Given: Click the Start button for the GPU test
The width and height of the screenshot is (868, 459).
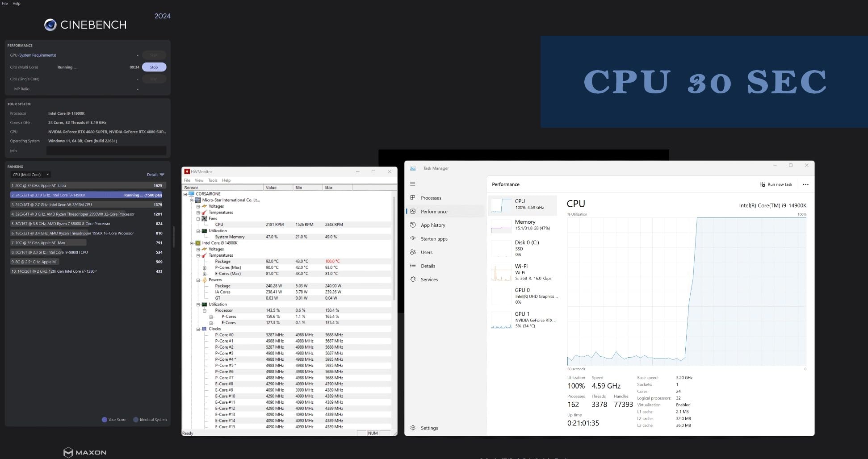Looking at the screenshot, I should coord(154,55).
